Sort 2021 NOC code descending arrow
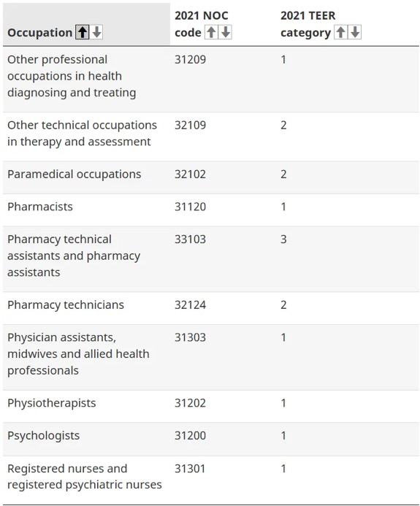The image size is (420, 506). click(x=225, y=32)
